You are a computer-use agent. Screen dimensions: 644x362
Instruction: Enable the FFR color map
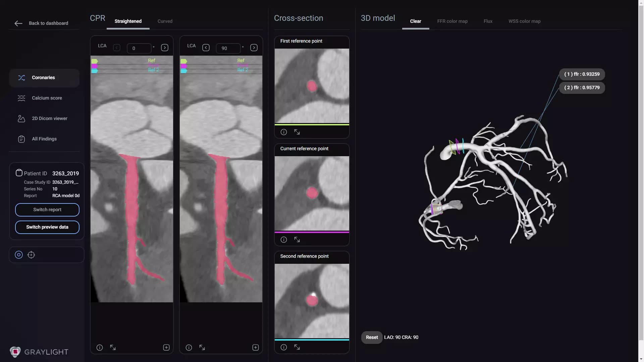click(x=452, y=21)
